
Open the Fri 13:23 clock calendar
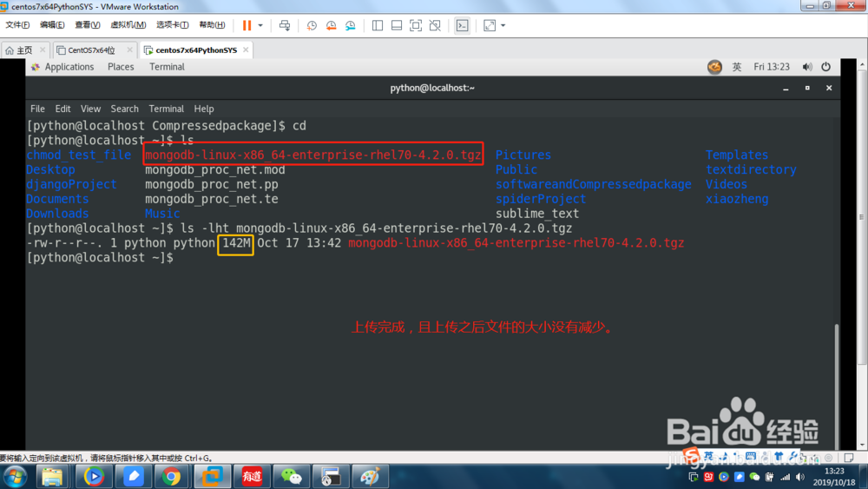click(x=772, y=67)
